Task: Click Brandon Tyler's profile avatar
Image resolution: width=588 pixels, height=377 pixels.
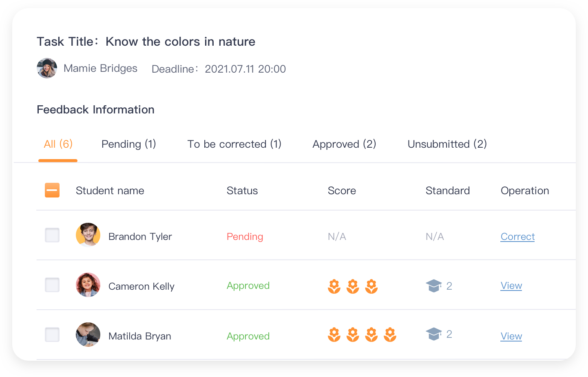Action: pos(88,235)
